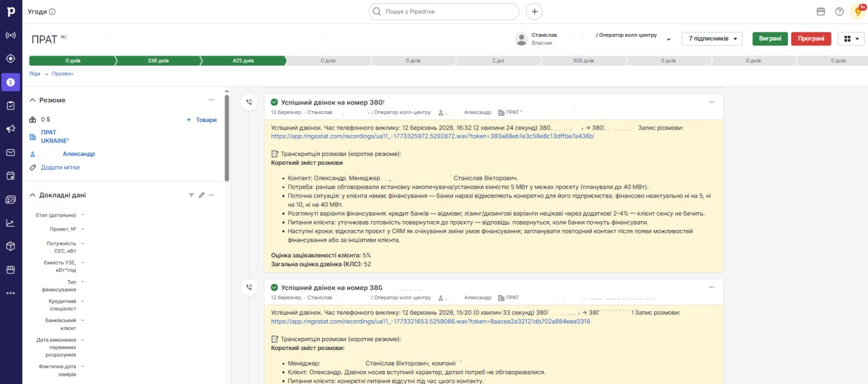The height and width of the screenshot is (384, 868).
Task: Click the Потужність СЕС, кВт field value
Action: (83, 242)
